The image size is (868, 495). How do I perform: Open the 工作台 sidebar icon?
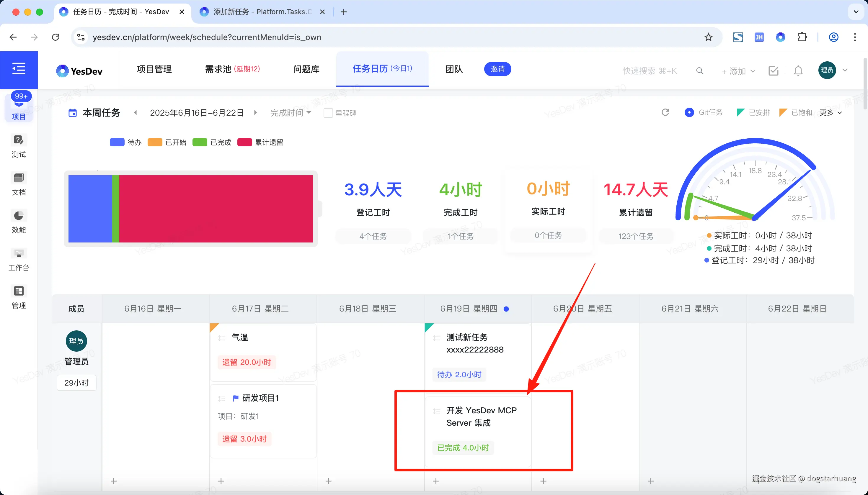click(19, 253)
